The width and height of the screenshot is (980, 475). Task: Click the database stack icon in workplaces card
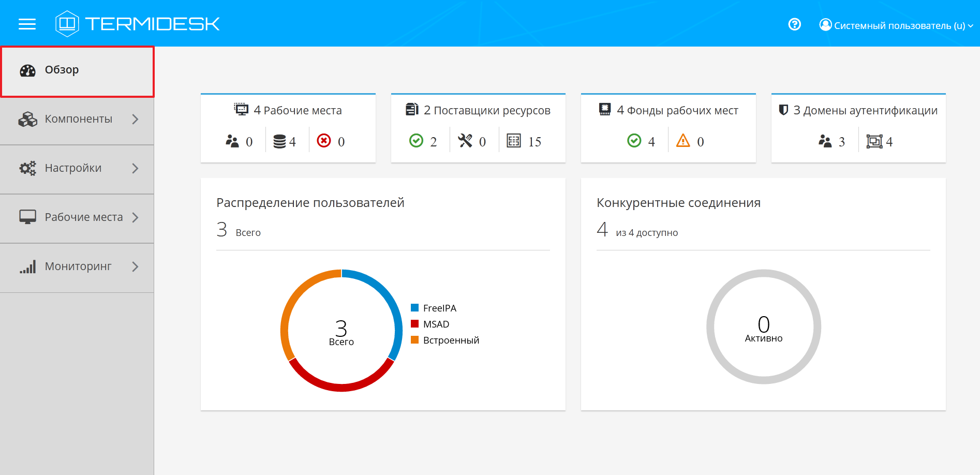[x=279, y=141]
